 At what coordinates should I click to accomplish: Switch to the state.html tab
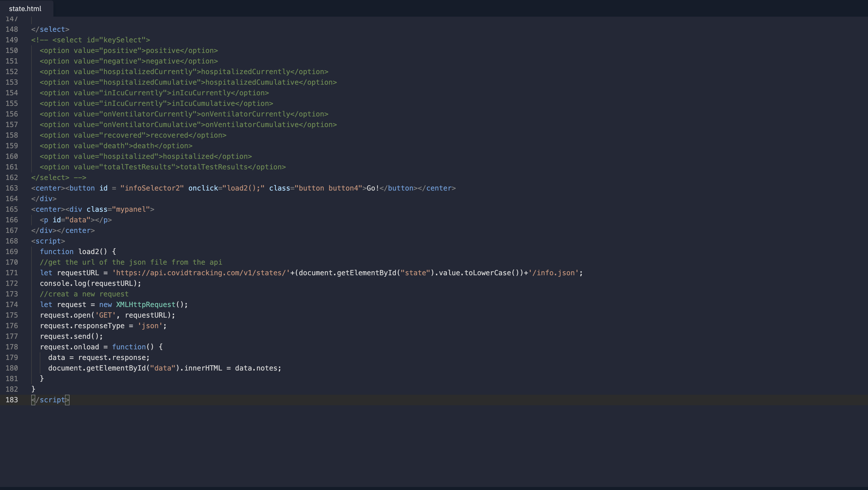pos(25,9)
